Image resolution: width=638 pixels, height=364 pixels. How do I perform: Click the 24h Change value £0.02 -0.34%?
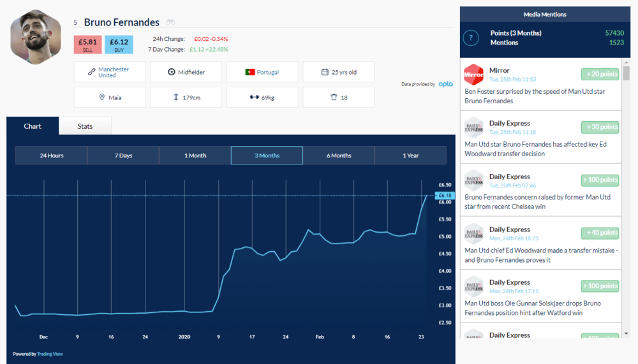tap(211, 39)
